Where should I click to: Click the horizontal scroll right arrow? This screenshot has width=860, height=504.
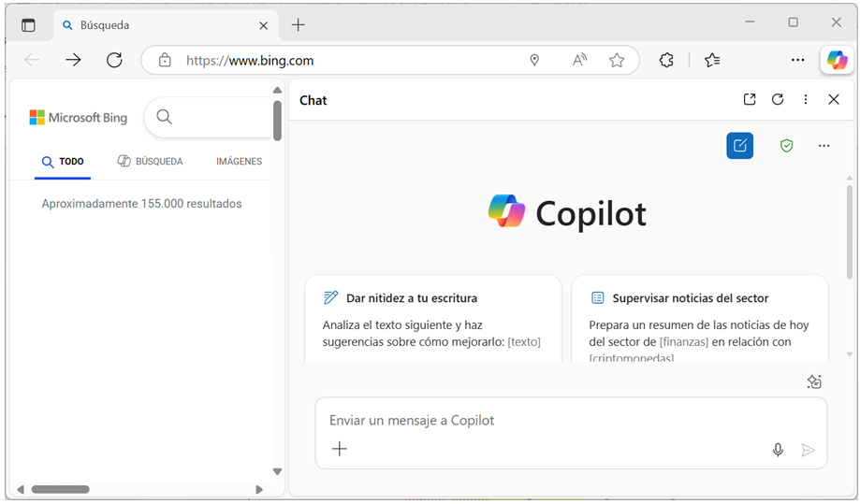click(259, 489)
